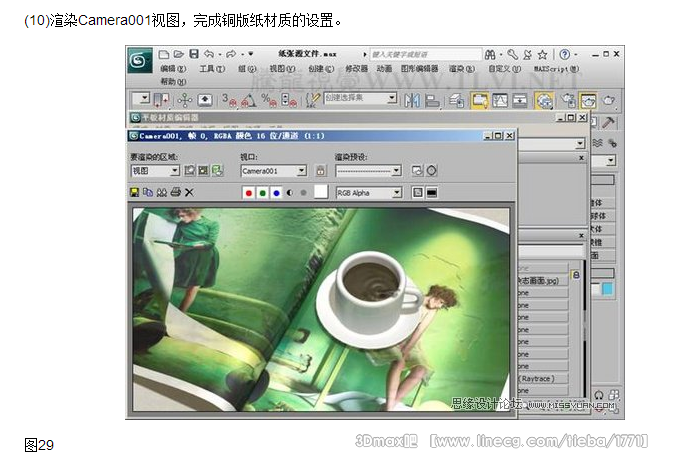Open the MAXScript menu
The width and height of the screenshot is (677, 458).
[x=556, y=69]
